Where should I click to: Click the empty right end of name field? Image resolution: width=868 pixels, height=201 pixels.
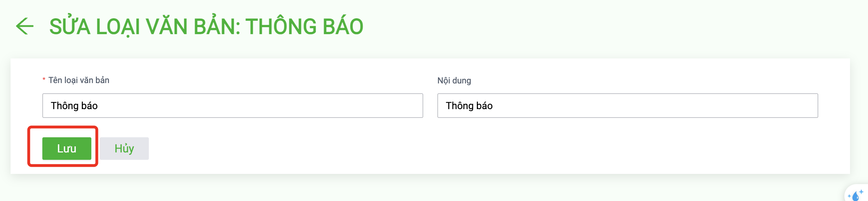coord(388,106)
